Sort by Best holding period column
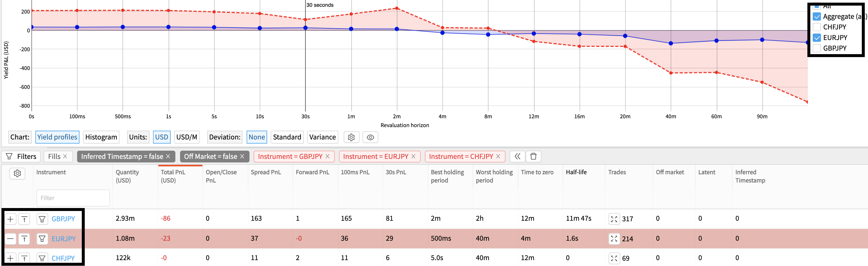This screenshot has height=266, width=868. click(447, 176)
